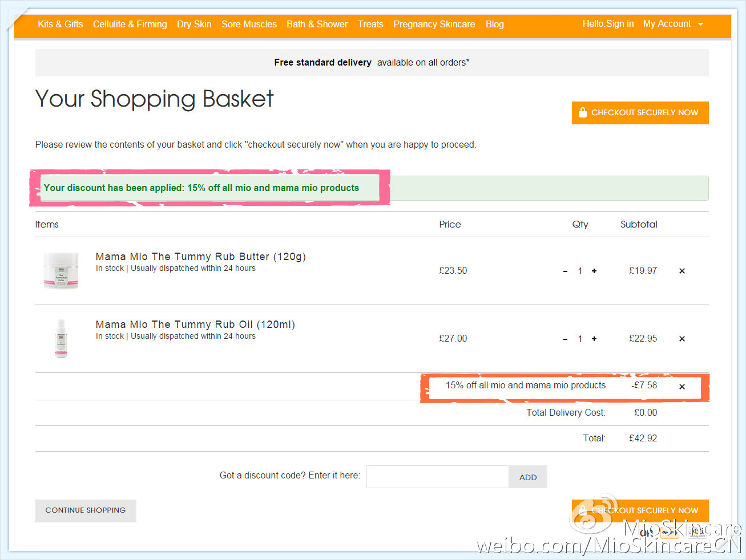
Task: Increase quantity of Tummy Rub Oil
Action: tap(594, 339)
